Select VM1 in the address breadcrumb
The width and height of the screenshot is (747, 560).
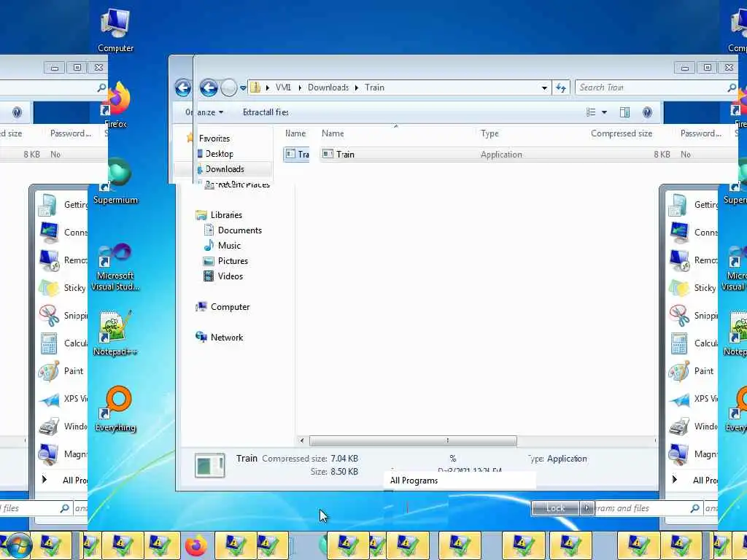283,87
